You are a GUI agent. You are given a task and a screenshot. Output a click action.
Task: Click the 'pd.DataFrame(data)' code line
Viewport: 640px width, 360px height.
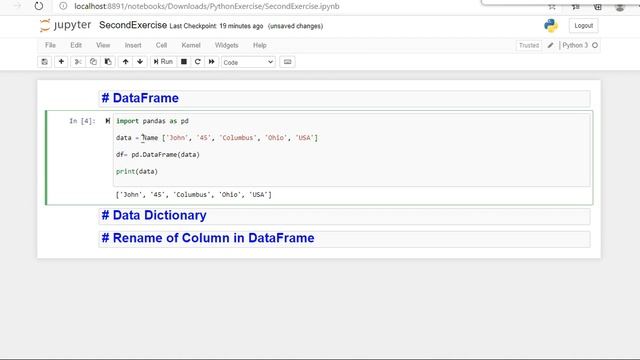[158, 155]
